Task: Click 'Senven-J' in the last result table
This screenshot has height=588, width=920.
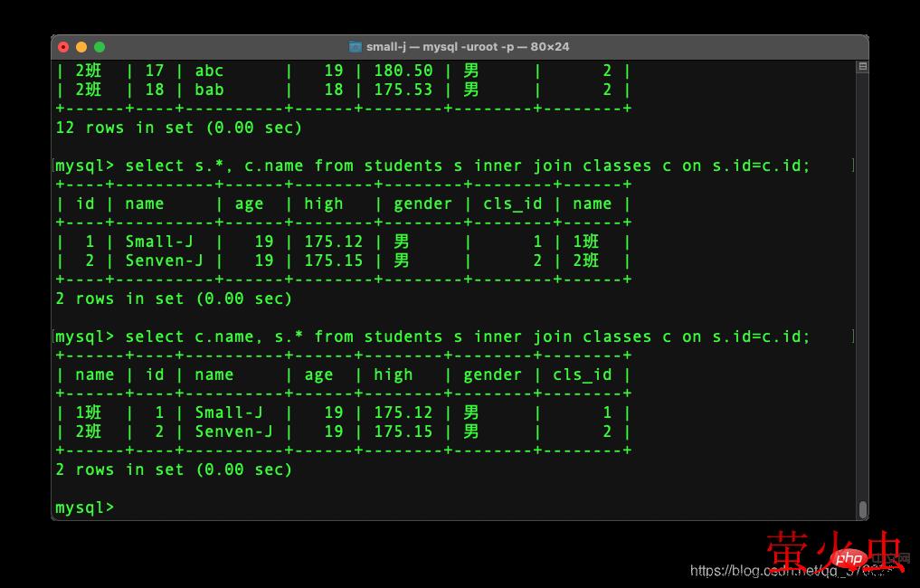Action: pyautogui.click(x=233, y=432)
